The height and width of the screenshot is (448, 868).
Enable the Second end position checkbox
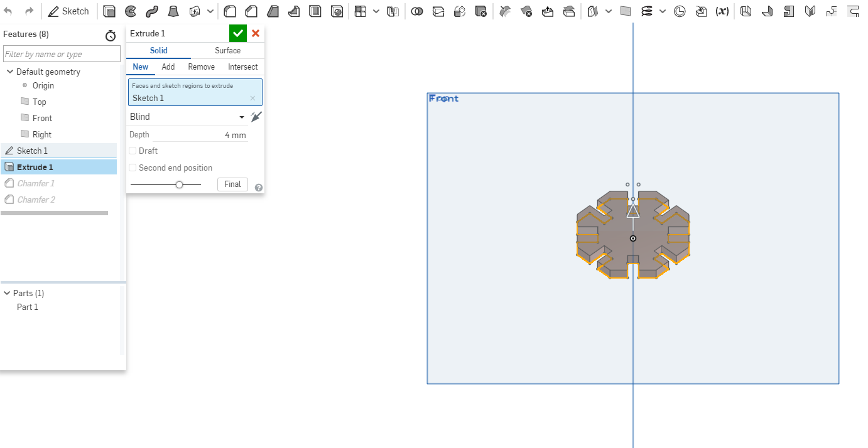pyautogui.click(x=133, y=168)
